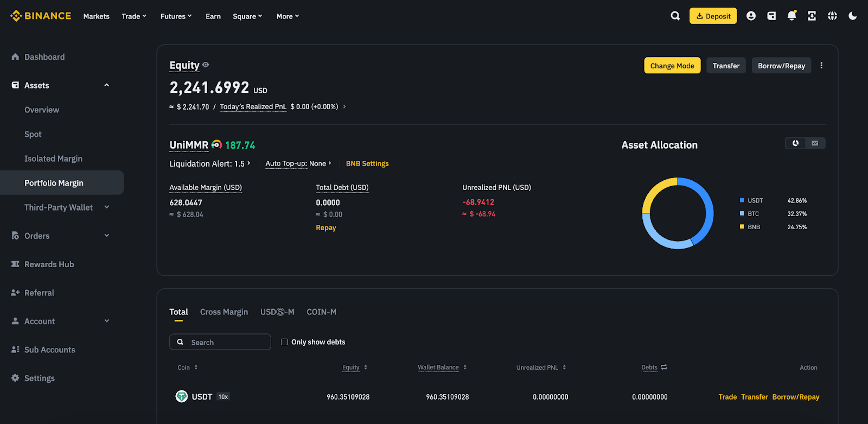Enable Only show debts checkbox
The height and width of the screenshot is (424, 868).
pyautogui.click(x=284, y=342)
